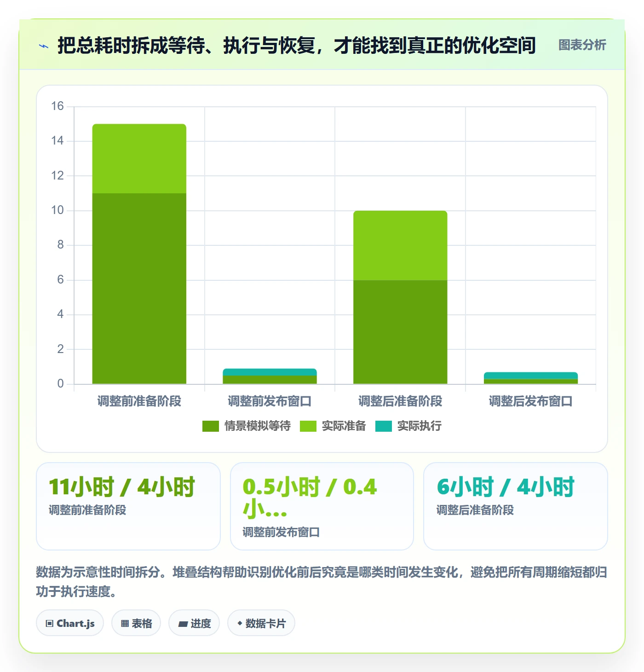Click the 调整前准备阶段 caption in the stat card

(87, 510)
